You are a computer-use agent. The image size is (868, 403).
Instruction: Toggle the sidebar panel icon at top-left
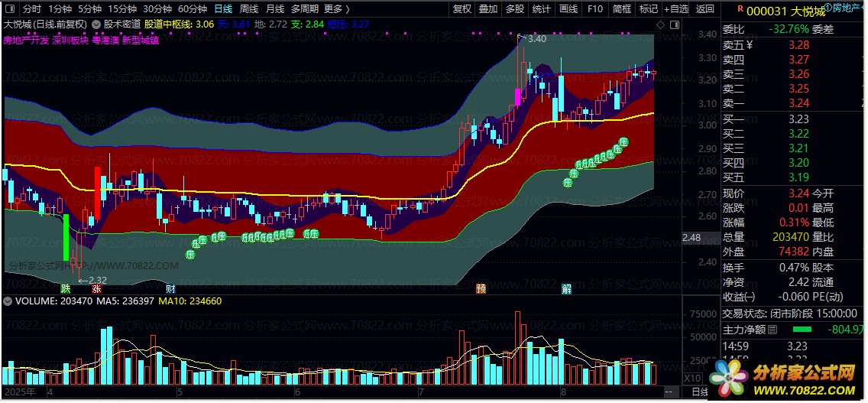(x=11, y=9)
